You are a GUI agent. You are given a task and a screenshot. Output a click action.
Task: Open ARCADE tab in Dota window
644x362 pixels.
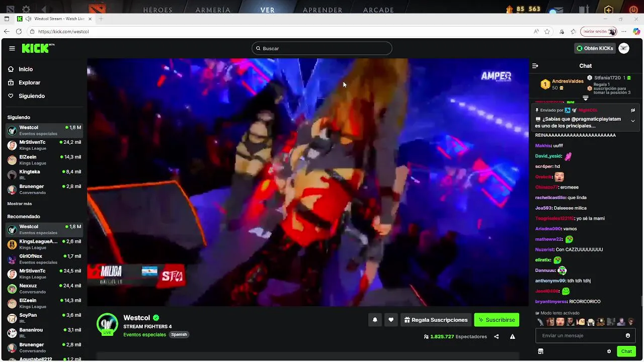pyautogui.click(x=378, y=10)
